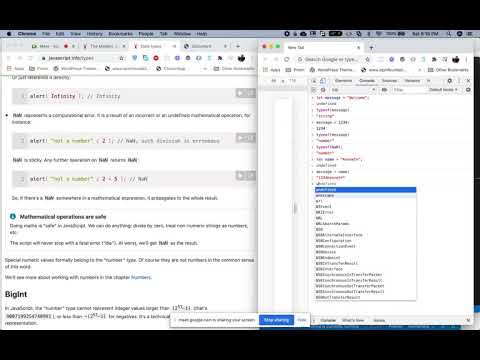
Task: Open a new tab in the javascript.info window
Action: pos(238,46)
